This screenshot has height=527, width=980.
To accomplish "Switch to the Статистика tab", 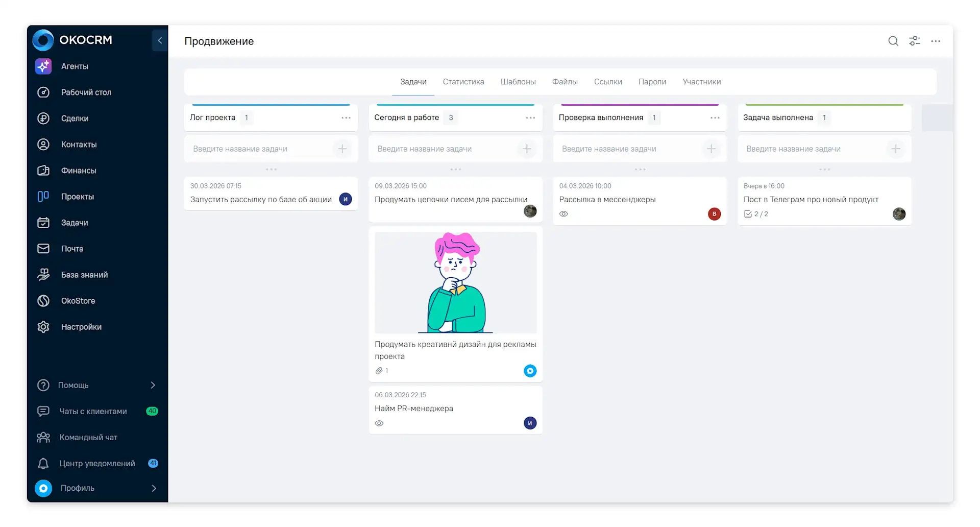I will pos(463,82).
